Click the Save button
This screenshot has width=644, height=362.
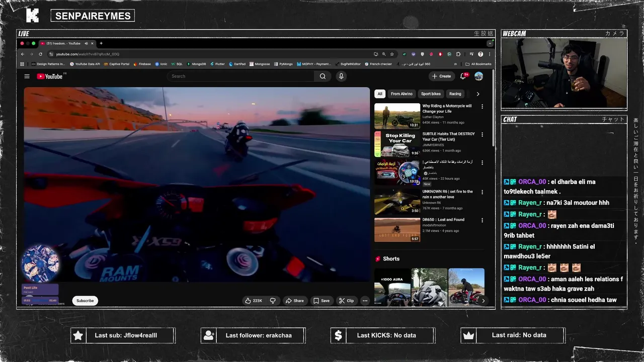click(321, 301)
